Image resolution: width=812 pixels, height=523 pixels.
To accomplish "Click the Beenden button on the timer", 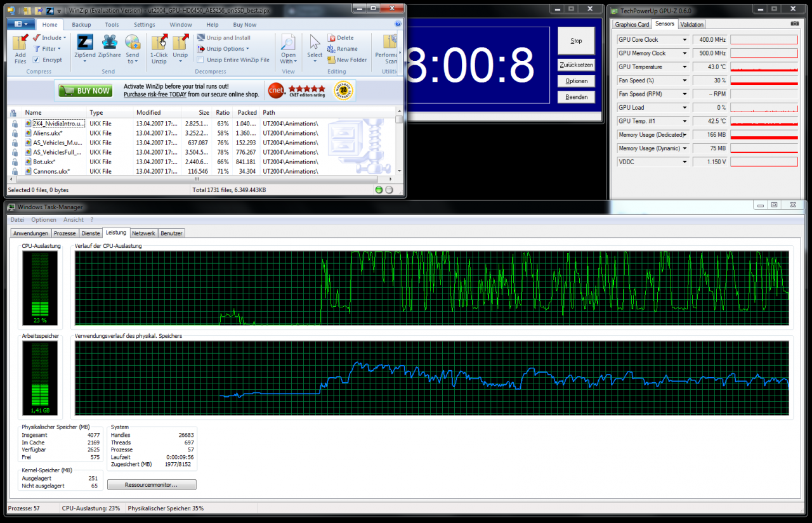I will [576, 97].
